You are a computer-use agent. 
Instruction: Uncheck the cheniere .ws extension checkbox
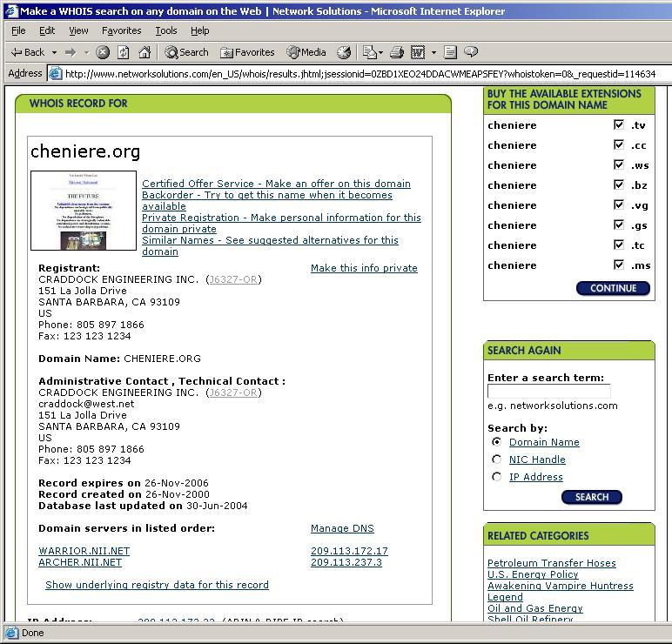(x=618, y=165)
